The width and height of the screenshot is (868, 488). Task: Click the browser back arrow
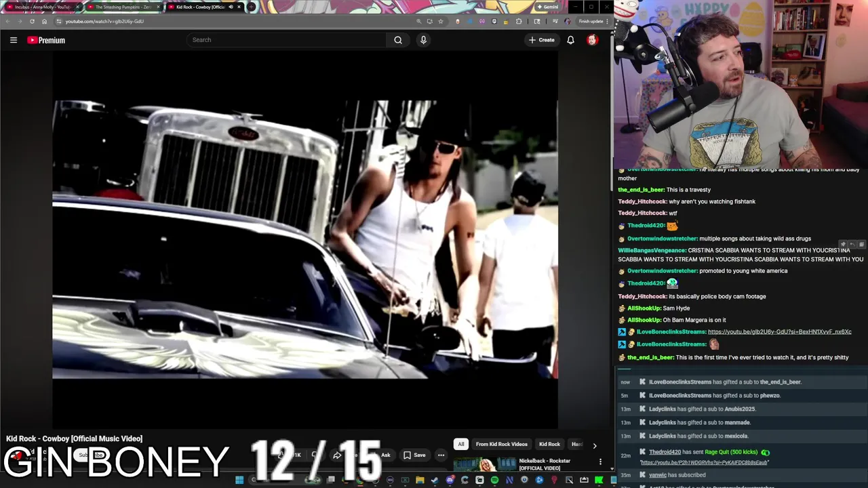[x=7, y=21]
